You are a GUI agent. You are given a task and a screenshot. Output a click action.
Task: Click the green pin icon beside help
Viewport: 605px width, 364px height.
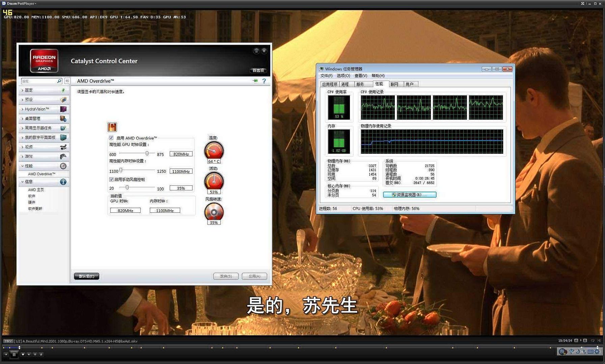click(x=255, y=81)
